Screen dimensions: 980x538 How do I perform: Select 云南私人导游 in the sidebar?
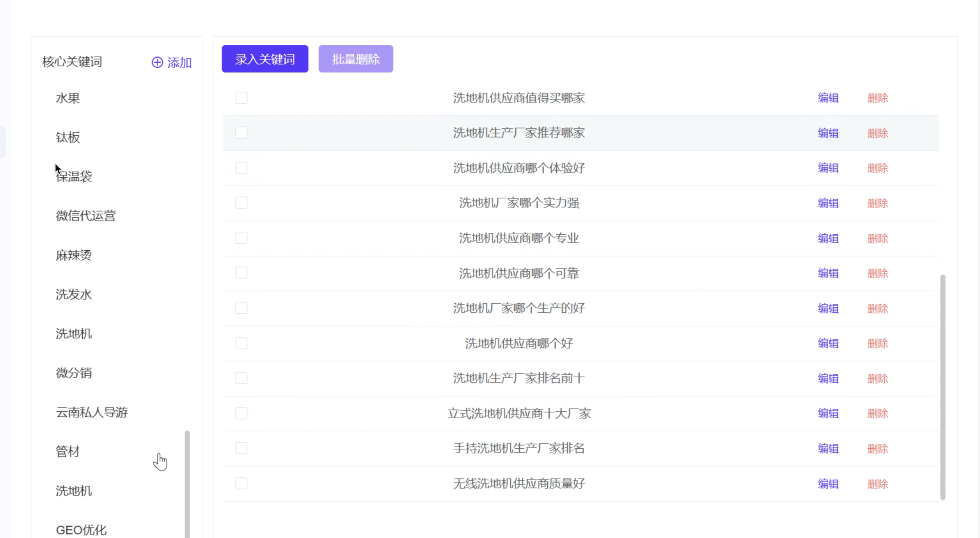[x=92, y=412]
